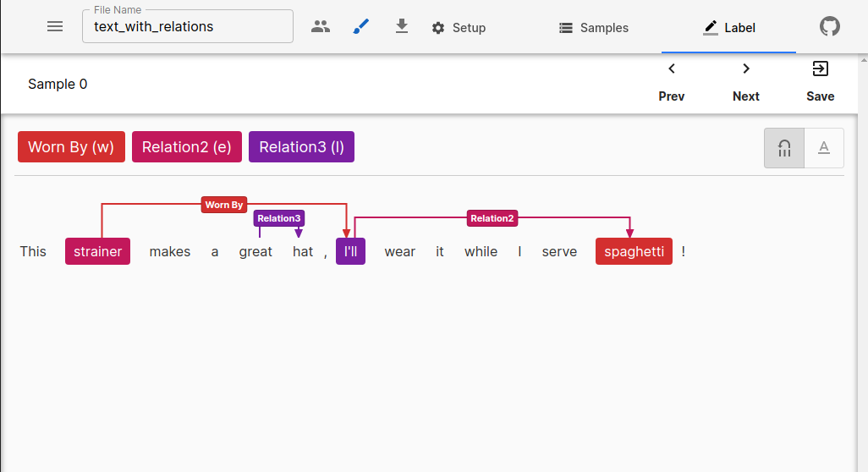The width and height of the screenshot is (868, 472).
Task: Open the GitHub repository icon
Action: tap(830, 26)
